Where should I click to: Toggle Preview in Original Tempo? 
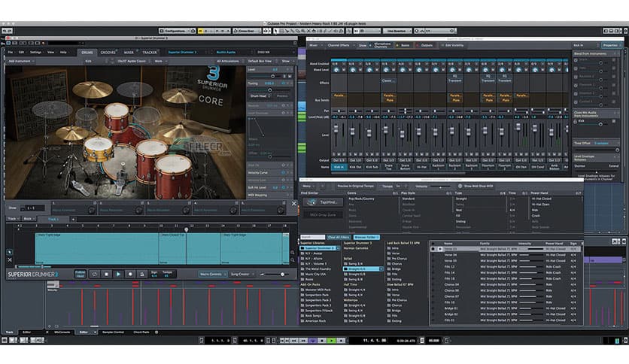pos(355,187)
